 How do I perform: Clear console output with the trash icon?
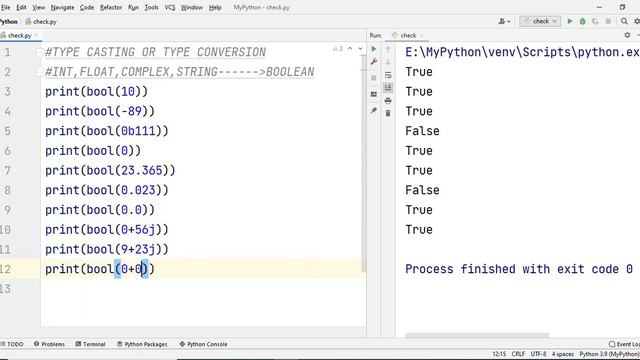click(388, 113)
